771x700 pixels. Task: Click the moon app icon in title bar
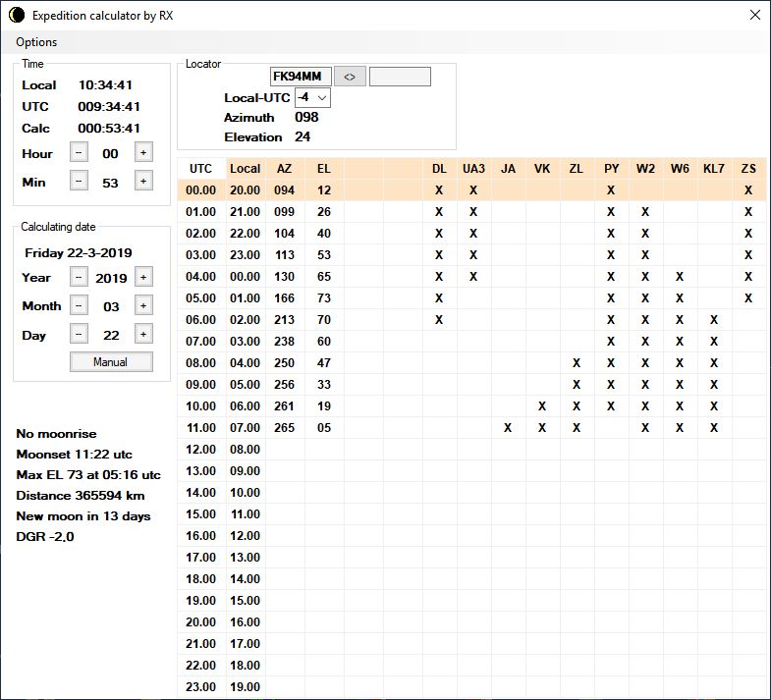tap(17, 16)
